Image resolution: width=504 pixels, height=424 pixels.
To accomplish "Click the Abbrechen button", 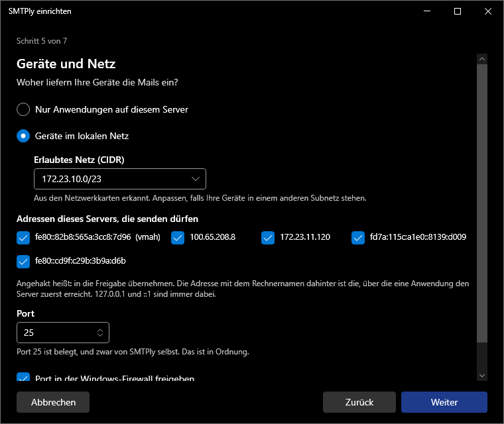I will point(53,402).
